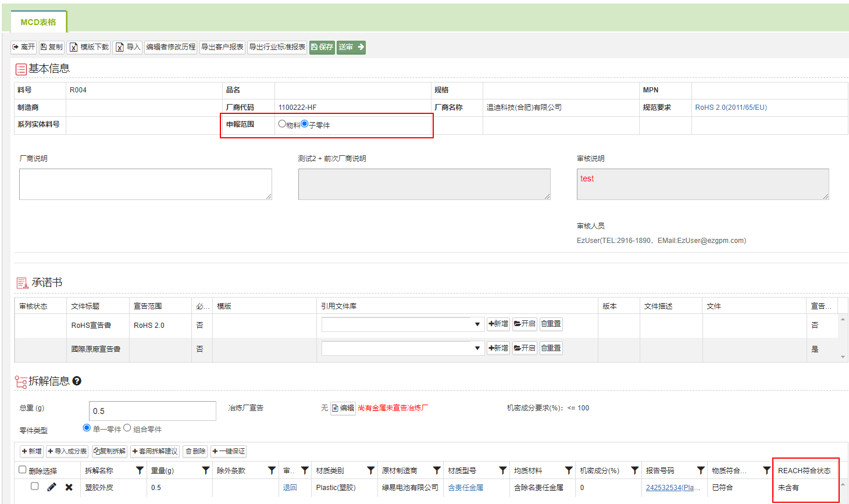Click 复制拆解 button
Image resolution: width=849 pixels, height=504 pixels.
(x=109, y=451)
